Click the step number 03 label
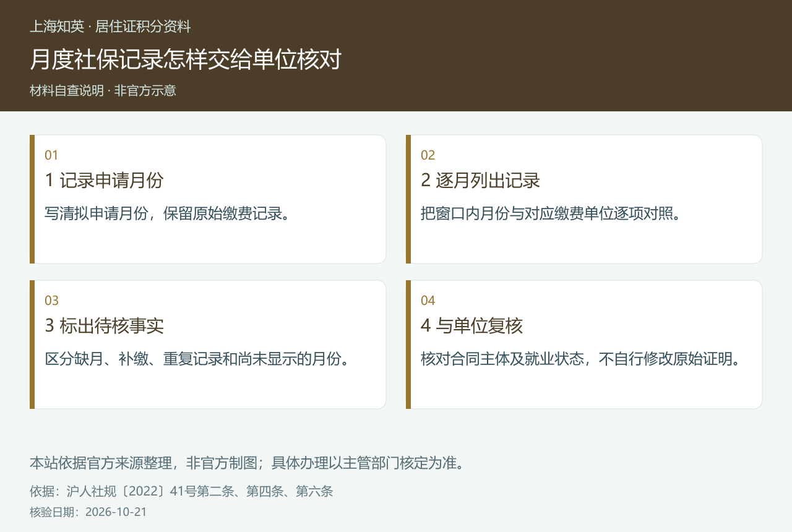 coord(51,301)
